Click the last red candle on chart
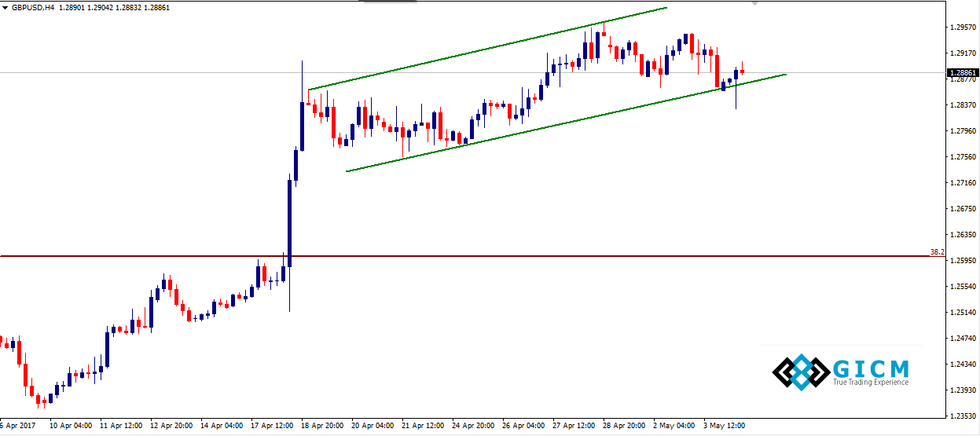 point(742,71)
